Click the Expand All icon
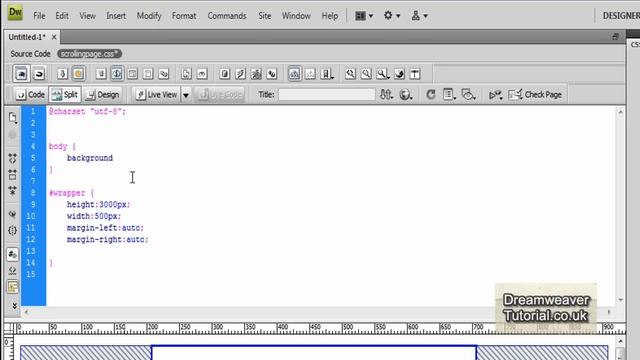 tap(13, 191)
